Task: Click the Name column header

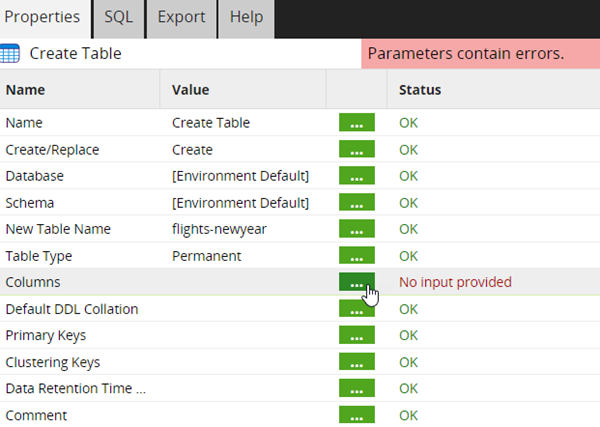Action: point(25,90)
